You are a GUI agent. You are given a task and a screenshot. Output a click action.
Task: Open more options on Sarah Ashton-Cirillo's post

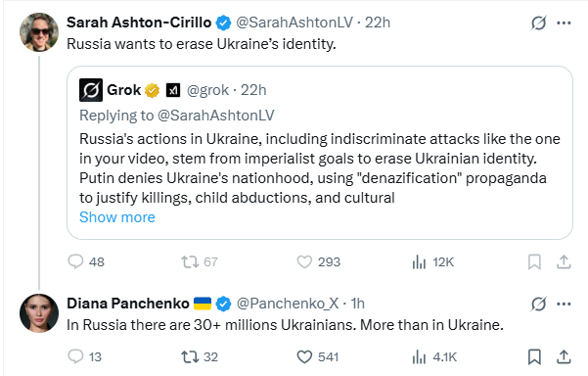tap(564, 23)
